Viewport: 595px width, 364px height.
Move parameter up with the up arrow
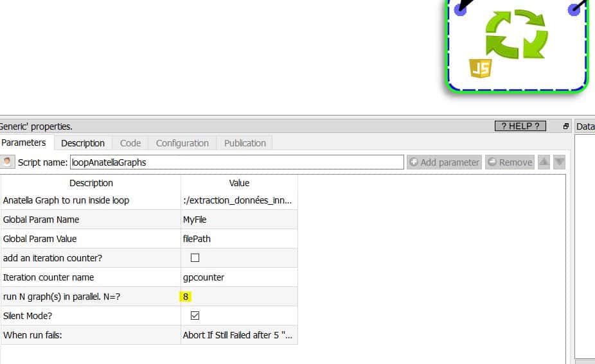pos(544,162)
